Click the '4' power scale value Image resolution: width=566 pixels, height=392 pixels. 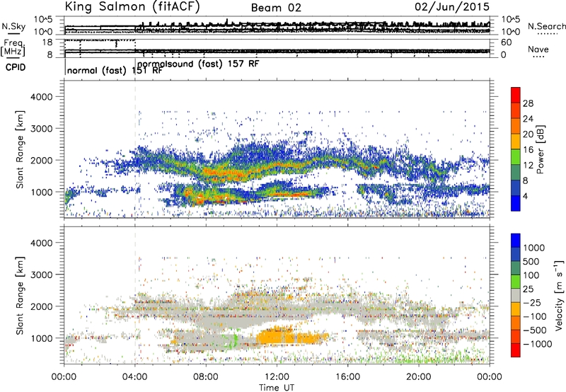click(525, 196)
